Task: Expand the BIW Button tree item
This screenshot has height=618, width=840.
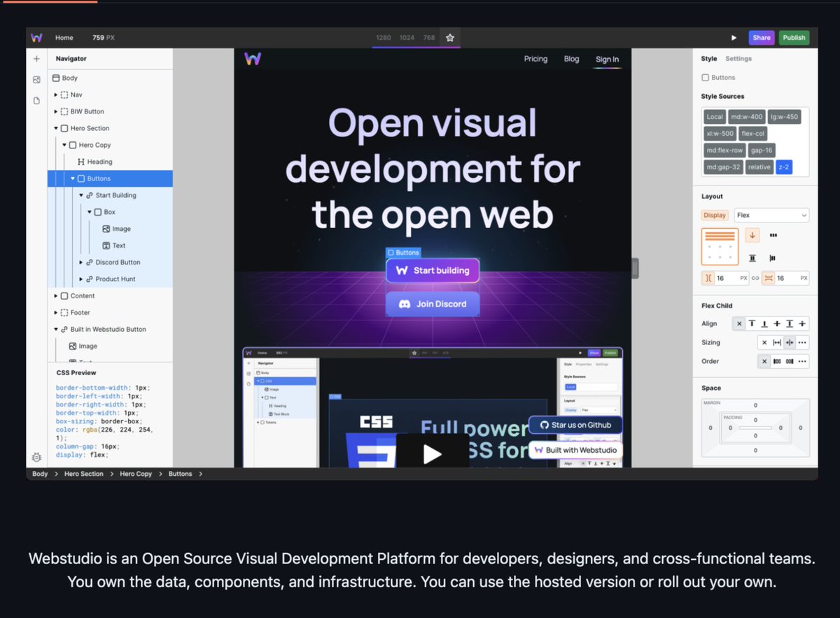Action: point(56,111)
